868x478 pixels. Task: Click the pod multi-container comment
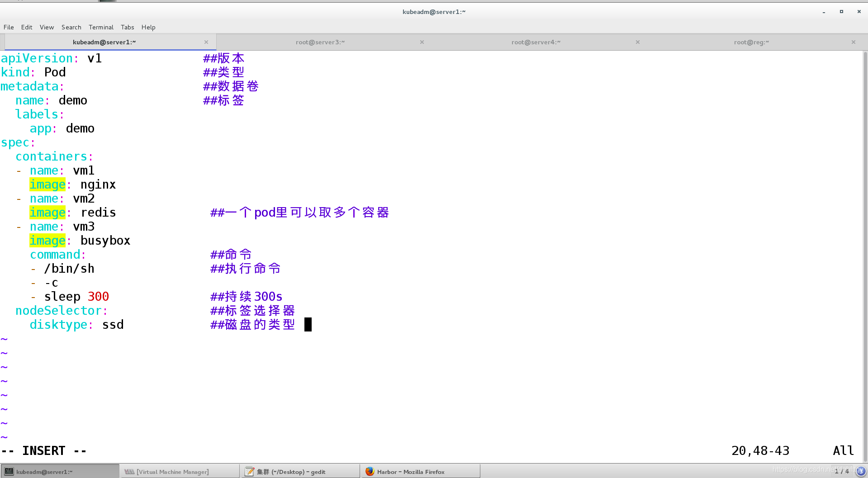(300, 213)
